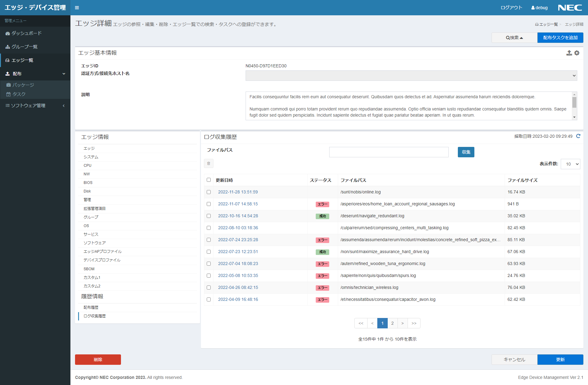Click the upload icon in エッジ基本情報 header
Screen dimensions: 588x385
569,53
